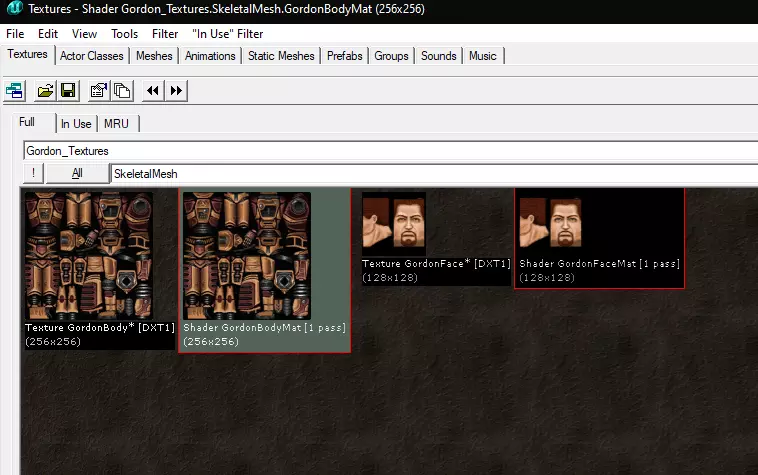This screenshot has height=475, width=758.
Task: Switch to the Static Meshes tab
Action: (x=281, y=56)
